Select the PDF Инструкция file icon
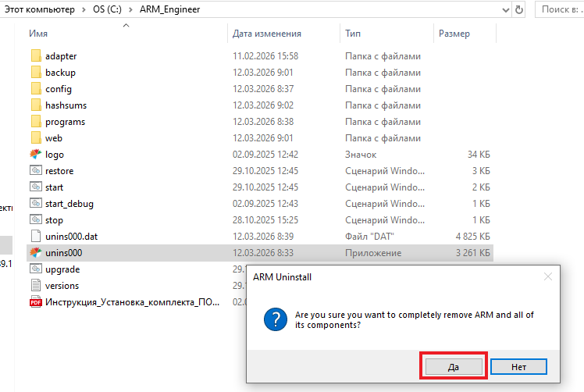The width and height of the screenshot is (584, 392). (35, 302)
